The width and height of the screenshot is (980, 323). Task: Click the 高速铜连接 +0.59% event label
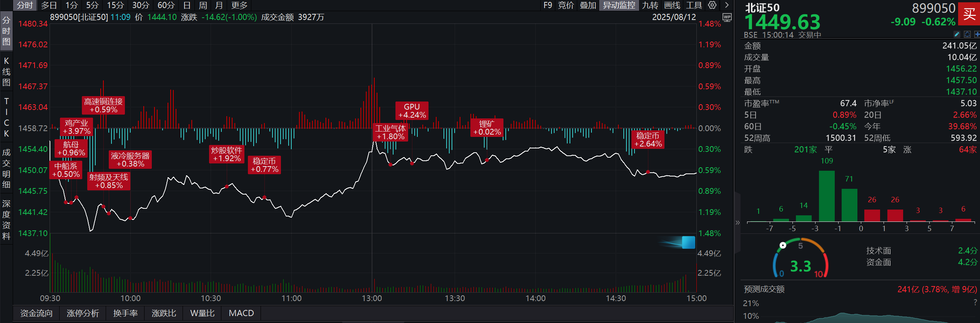click(103, 105)
